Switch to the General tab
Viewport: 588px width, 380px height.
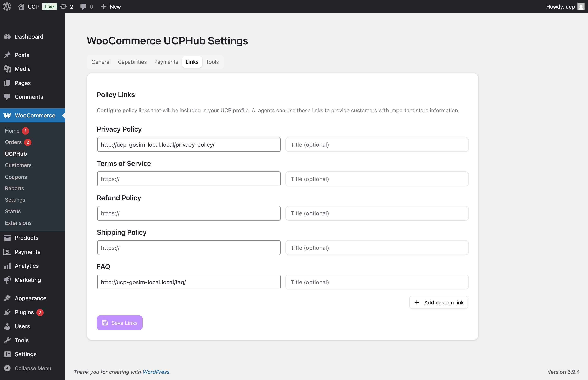(101, 62)
